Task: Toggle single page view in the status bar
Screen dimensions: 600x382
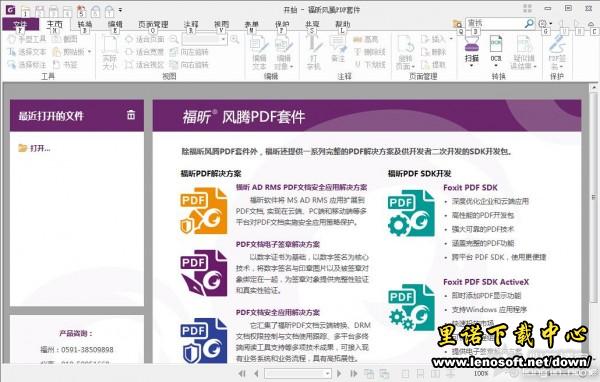Action: coord(405,373)
